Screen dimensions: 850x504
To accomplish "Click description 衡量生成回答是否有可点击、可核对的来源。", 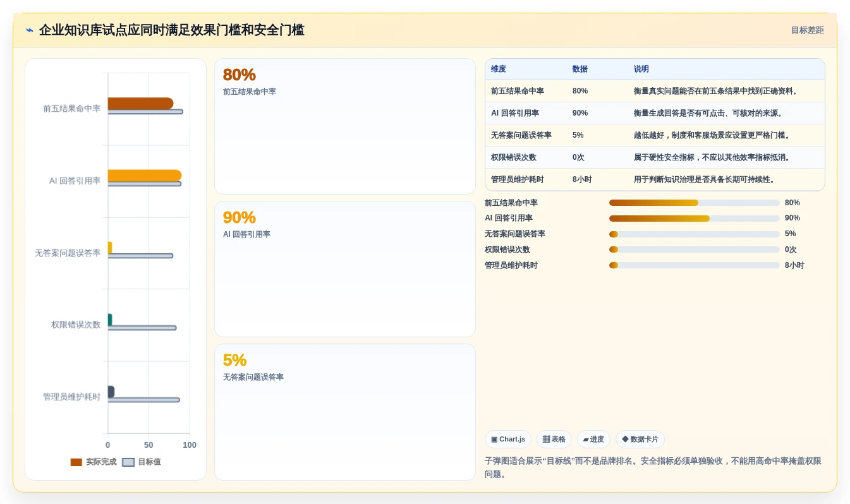I will point(709,114).
